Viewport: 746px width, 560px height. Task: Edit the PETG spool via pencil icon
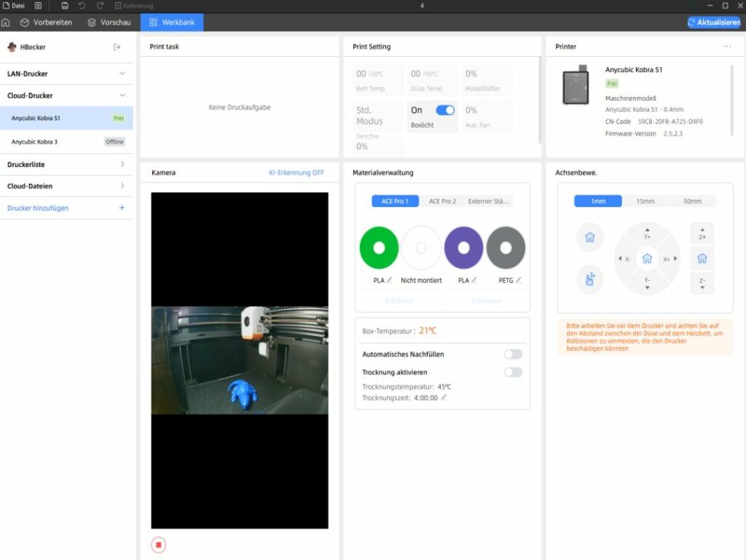(518, 280)
